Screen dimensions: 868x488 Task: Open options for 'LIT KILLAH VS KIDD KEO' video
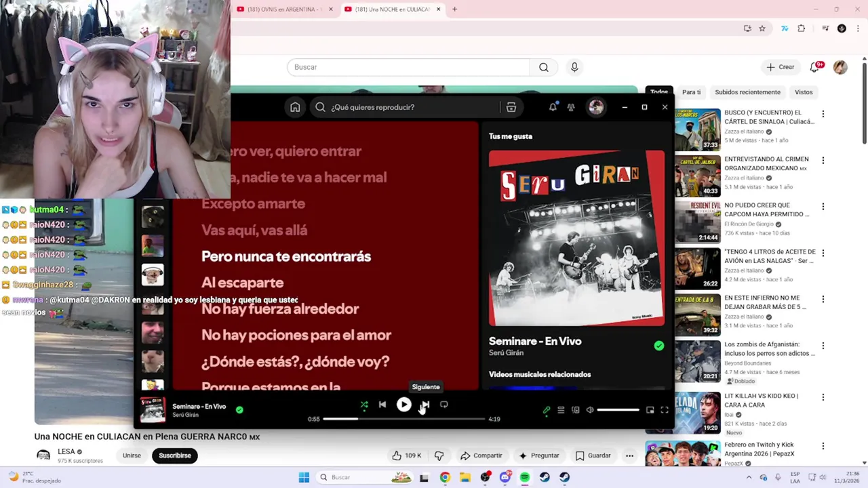[x=823, y=397]
